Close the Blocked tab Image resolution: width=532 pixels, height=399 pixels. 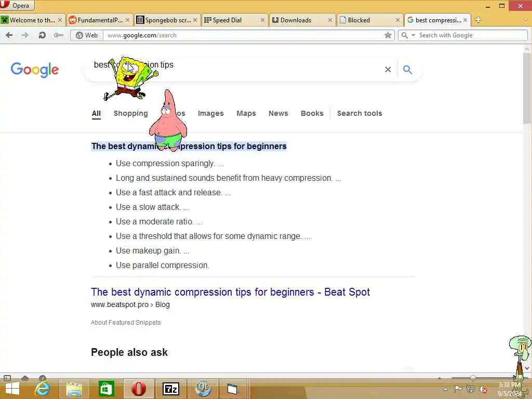tap(397, 20)
